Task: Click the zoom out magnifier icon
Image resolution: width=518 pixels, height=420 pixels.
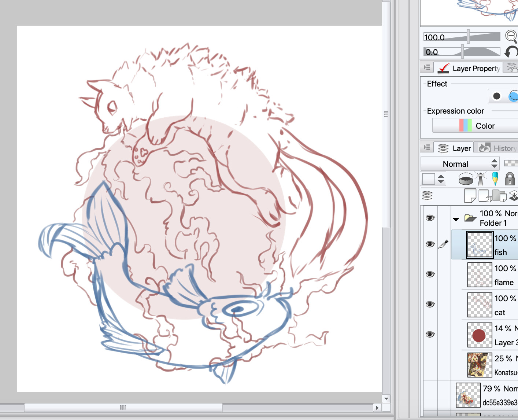Action: 511,36
